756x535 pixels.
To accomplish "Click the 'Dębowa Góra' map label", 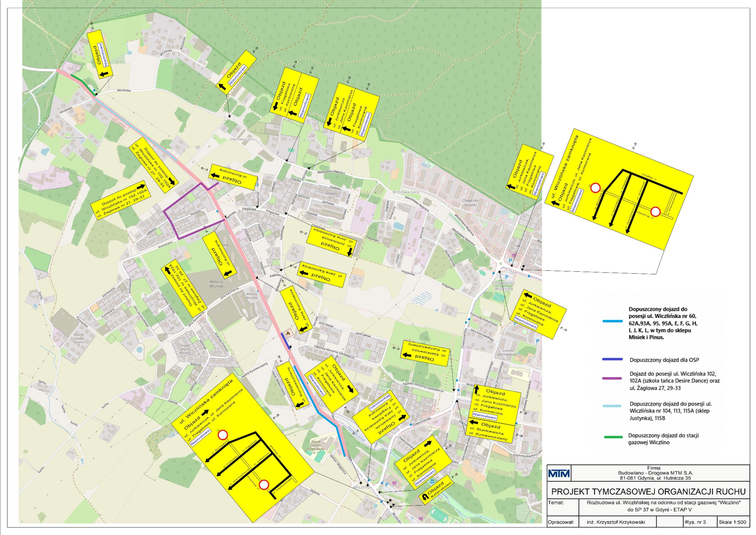I will pos(242,139).
